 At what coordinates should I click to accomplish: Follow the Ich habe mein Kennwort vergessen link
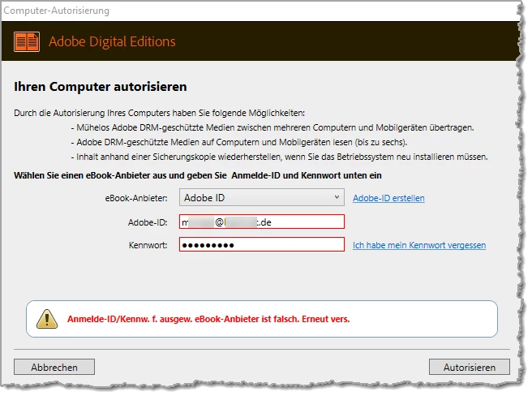coord(419,245)
